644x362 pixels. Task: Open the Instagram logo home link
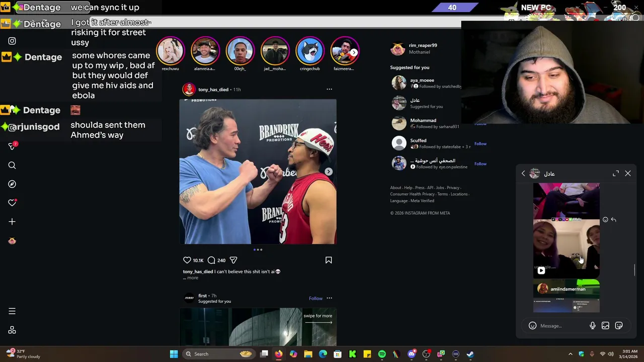12,41
